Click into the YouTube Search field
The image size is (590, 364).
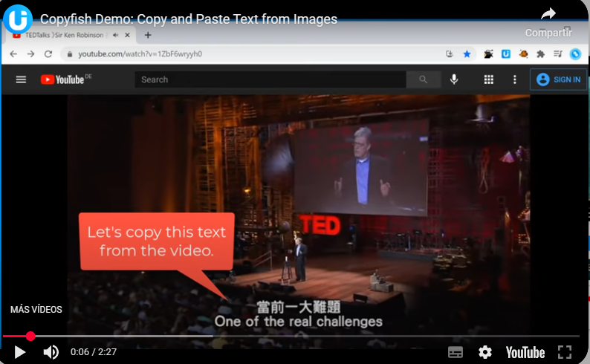coord(270,79)
